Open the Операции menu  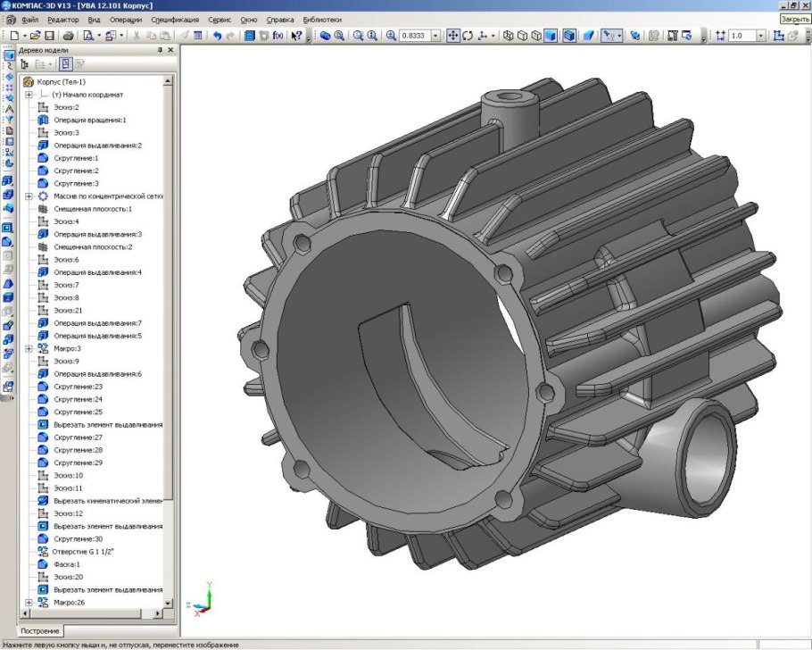[x=126, y=19]
